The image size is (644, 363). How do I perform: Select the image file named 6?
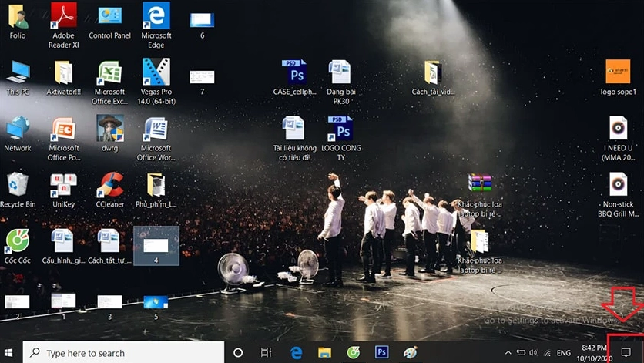coord(202,25)
